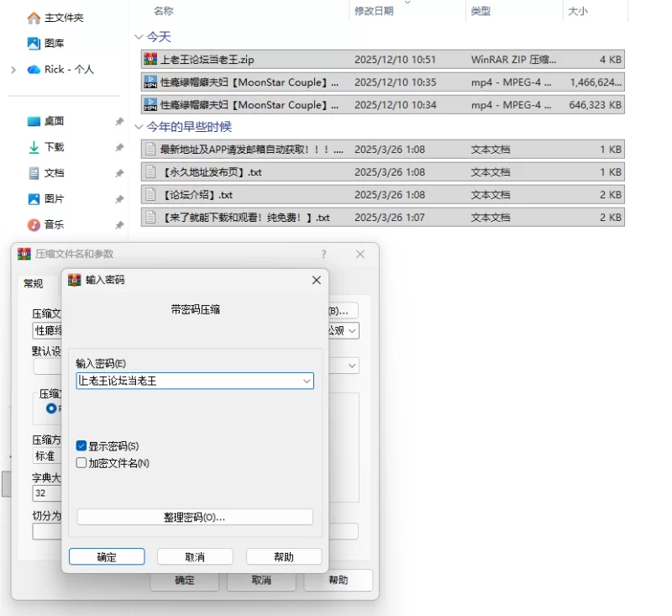
Task: Click the pin icon beside 桌面
Action: click(119, 122)
